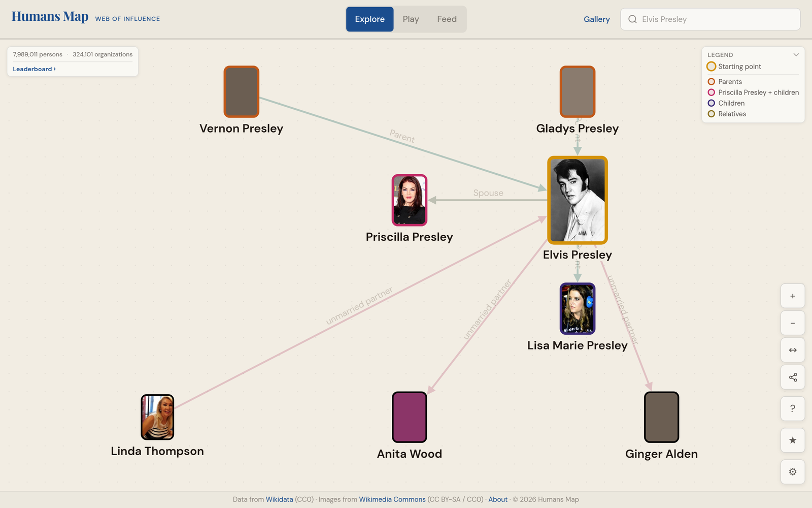
Task: Open the settings gear button
Action: click(793, 472)
